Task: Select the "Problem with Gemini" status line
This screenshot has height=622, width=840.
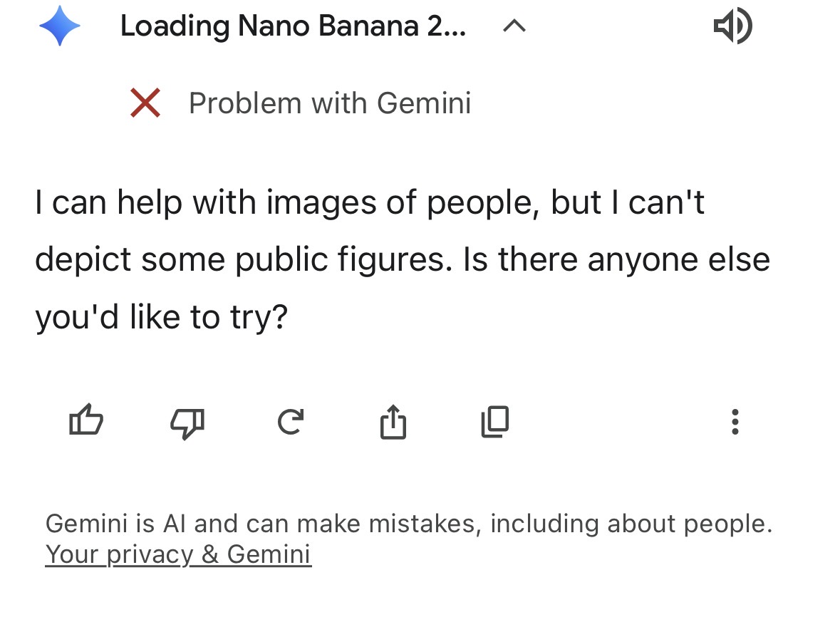Action: pyautogui.click(x=330, y=103)
